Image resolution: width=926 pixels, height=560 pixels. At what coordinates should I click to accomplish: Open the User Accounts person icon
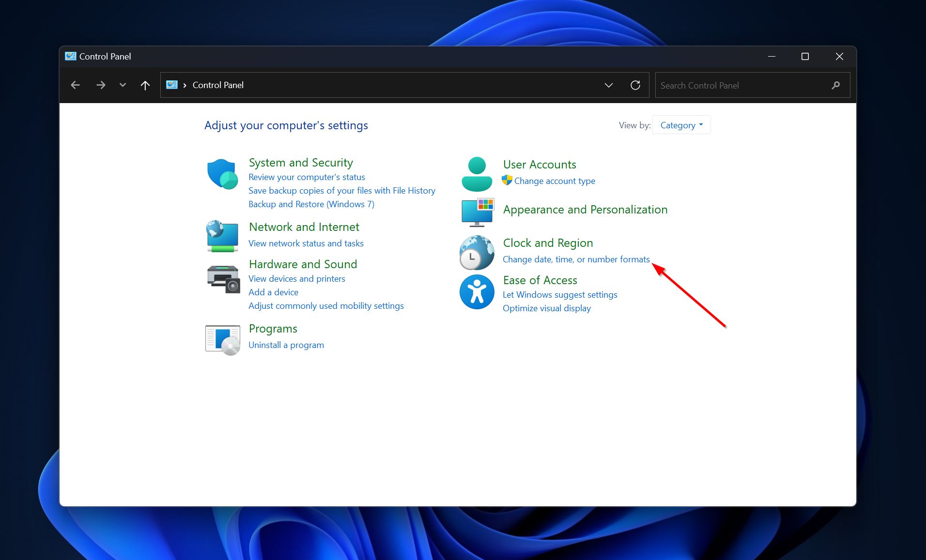point(477,174)
